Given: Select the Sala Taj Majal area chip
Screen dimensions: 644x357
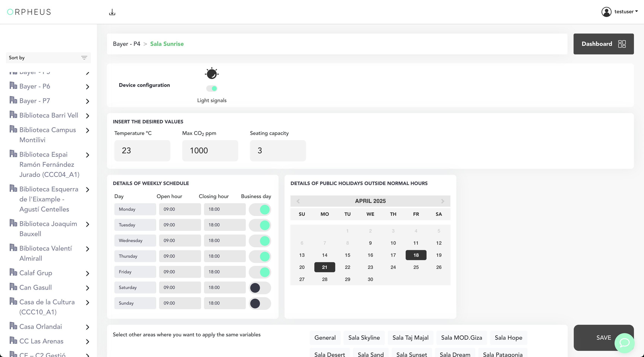Looking at the screenshot, I should [411, 338].
